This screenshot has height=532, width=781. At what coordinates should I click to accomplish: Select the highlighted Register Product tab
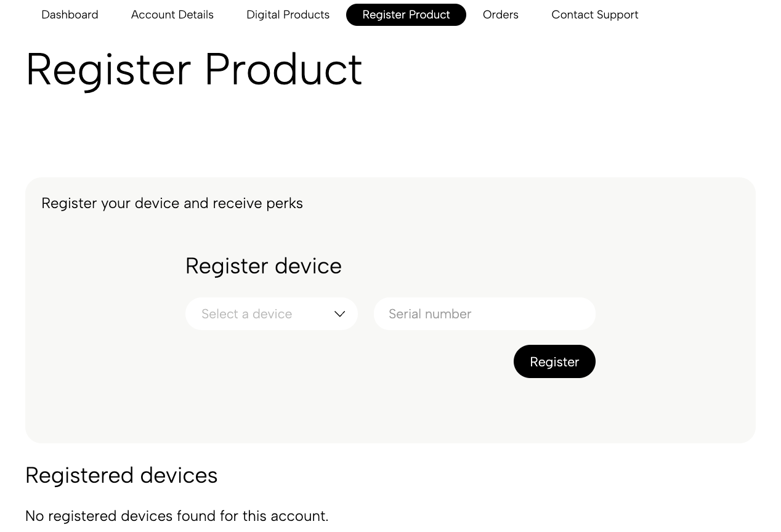[x=406, y=15]
